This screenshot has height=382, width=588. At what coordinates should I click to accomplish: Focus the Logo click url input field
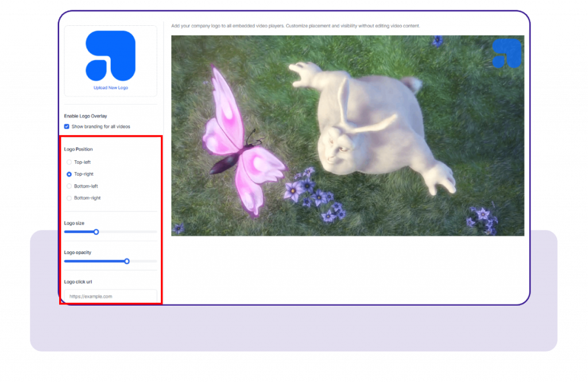point(110,296)
